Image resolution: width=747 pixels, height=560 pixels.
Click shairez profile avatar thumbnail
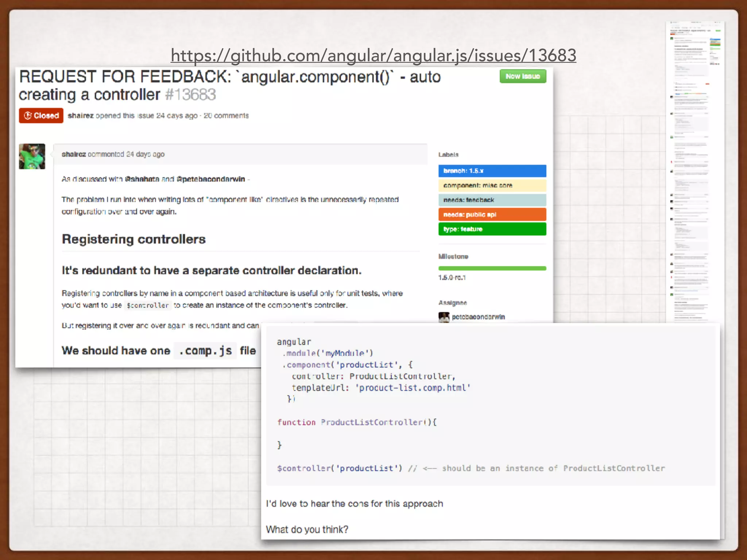click(x=32, y=156)
